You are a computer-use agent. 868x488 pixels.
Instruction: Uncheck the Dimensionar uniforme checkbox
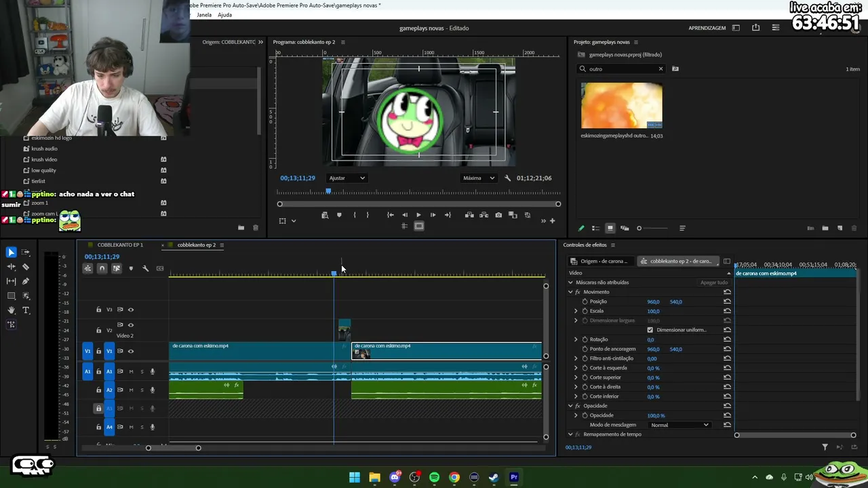(650, 330)
